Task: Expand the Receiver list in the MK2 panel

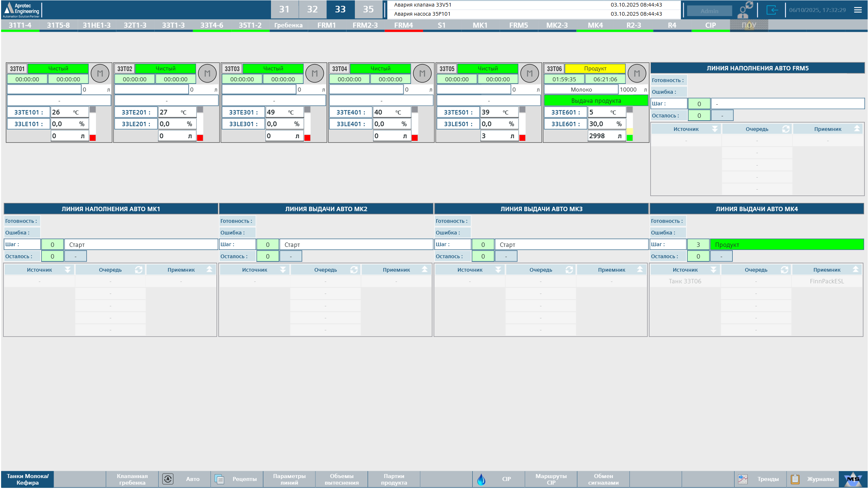Action: [425, 270]
